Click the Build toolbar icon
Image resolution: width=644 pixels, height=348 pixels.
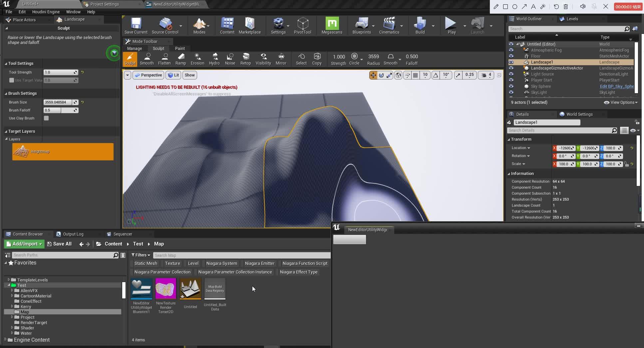pos(420,26)
